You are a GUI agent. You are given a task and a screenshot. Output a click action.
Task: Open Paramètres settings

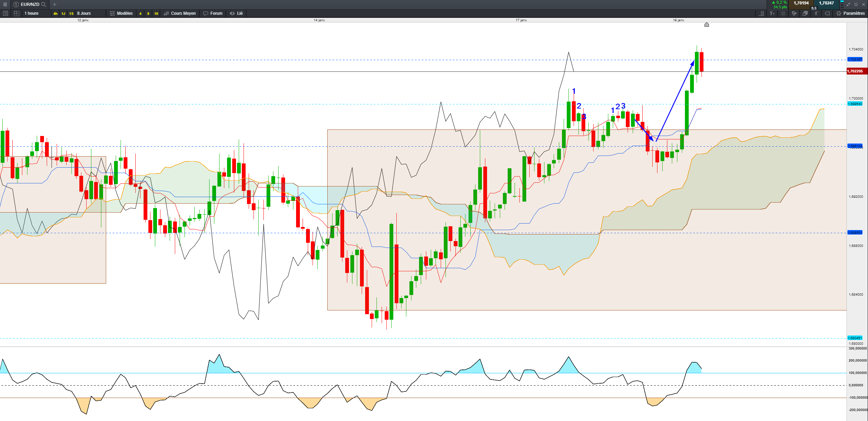click(854, 13)
